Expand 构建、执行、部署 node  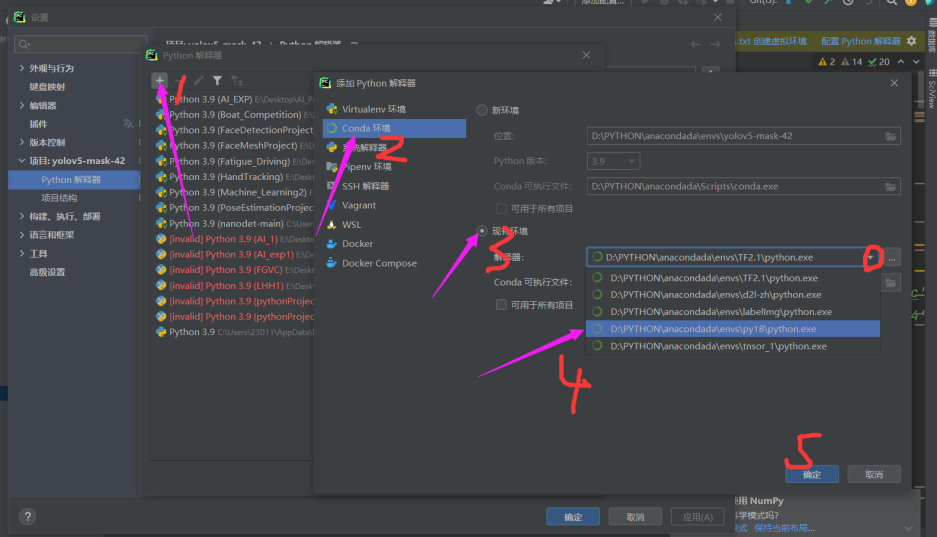22,216
